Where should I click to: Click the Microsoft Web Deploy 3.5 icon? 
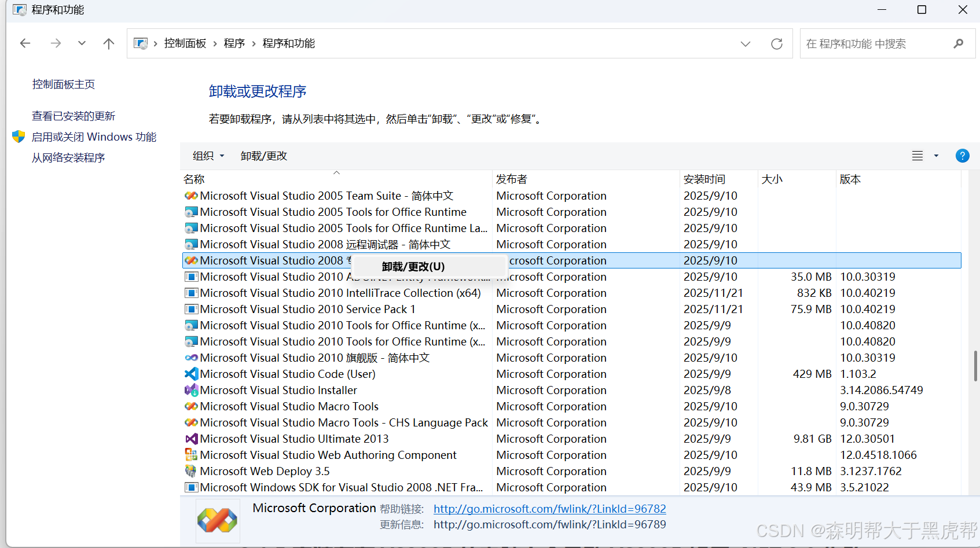pos(191,471)
